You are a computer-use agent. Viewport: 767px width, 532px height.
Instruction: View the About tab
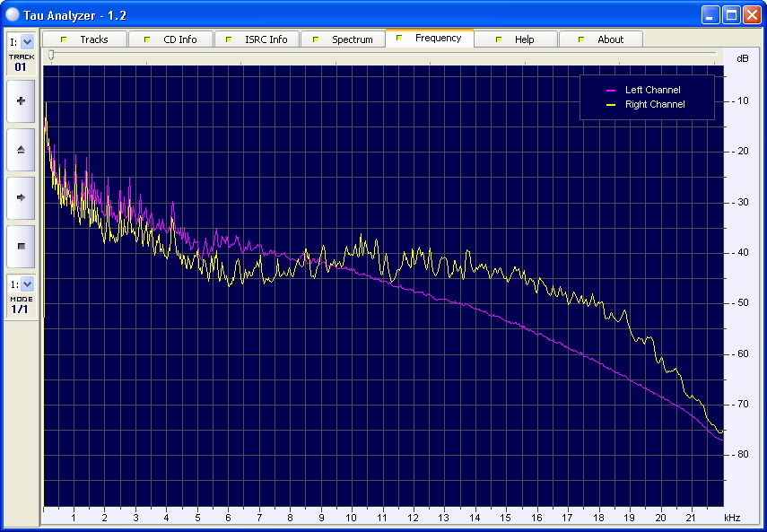click(x=602, y=39)
